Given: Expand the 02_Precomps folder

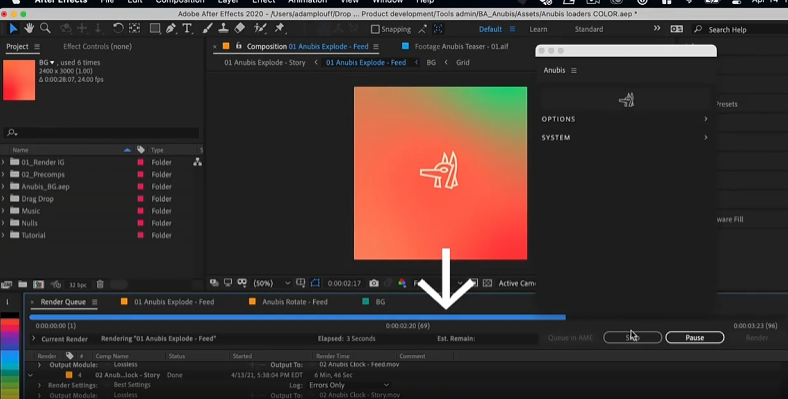Looking at the screenshot, I should pyautogui.click(x=3, y=174).
